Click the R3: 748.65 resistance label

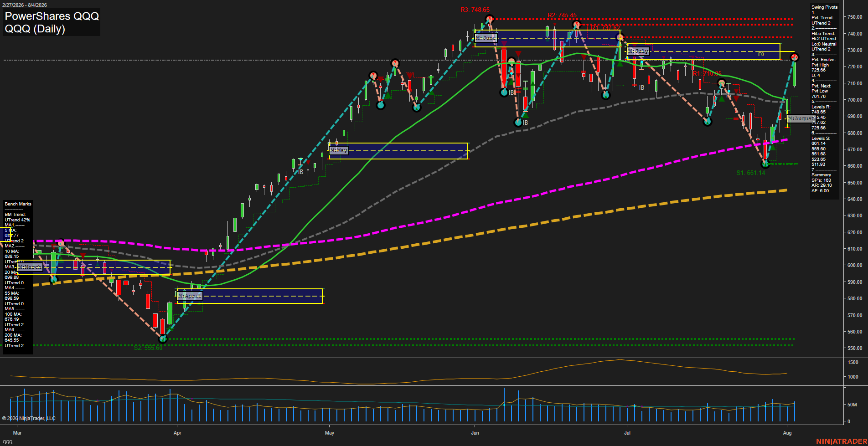point(475,10)
